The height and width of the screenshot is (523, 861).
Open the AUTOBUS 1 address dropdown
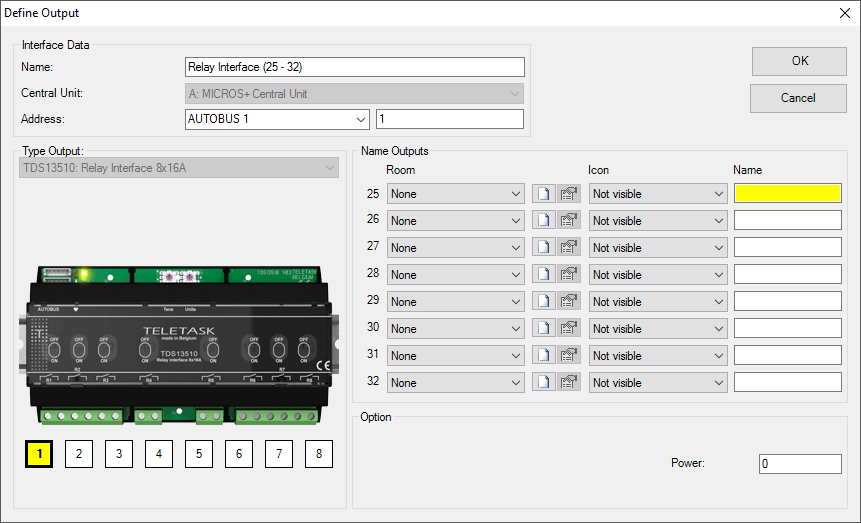coord(278,120)
